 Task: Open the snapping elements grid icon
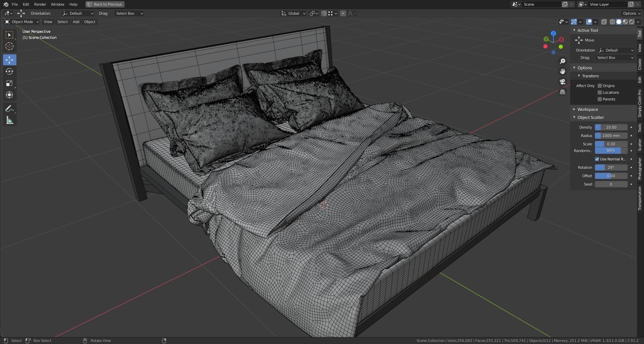coord(332,13)
